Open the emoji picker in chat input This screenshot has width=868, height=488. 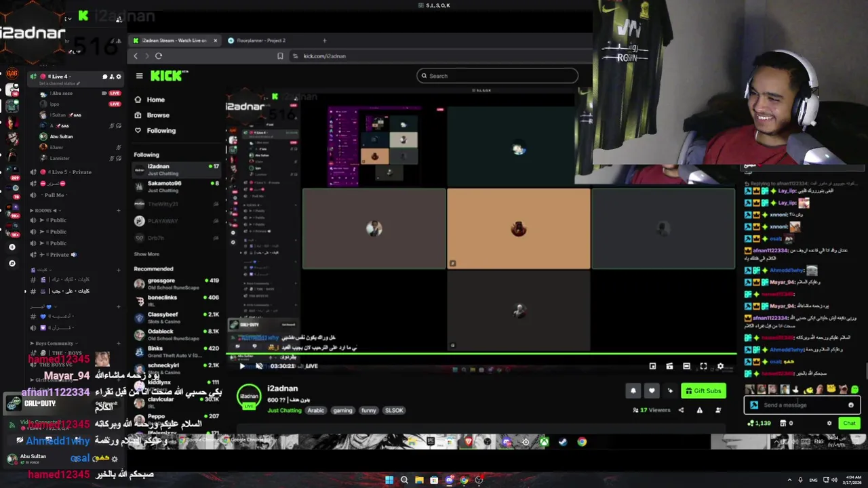pos(851,405)
